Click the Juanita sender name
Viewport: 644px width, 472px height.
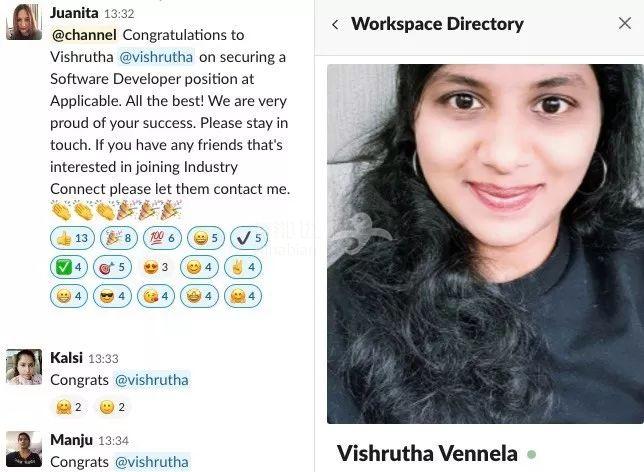pos(74,13)
